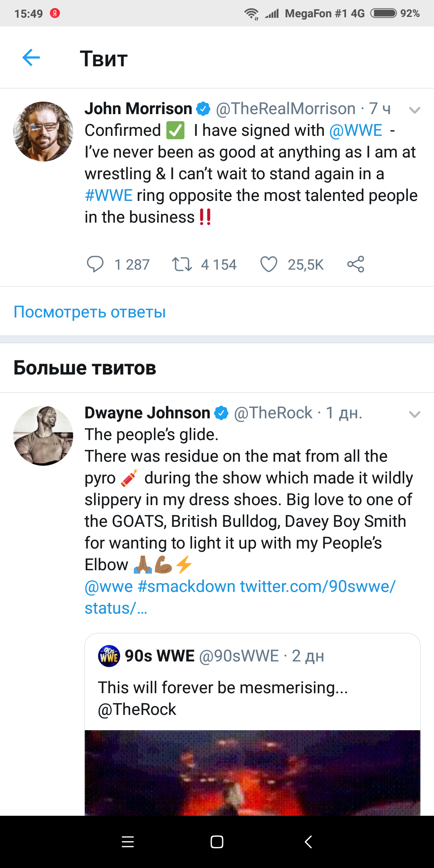Image resolution: width=434 pixels, height=868 pixels.
Task: Tap the 90s WWE account logo
Action: tap(109, 656)
